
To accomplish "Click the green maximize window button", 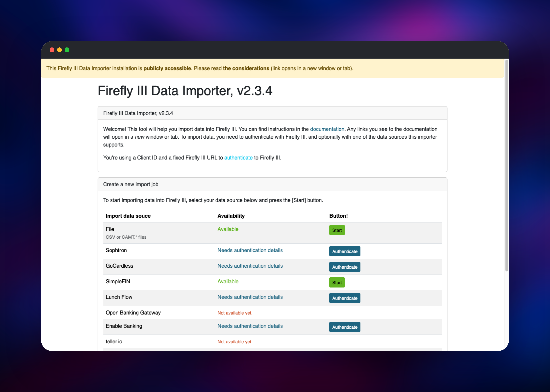I will [x=67, y=50].
